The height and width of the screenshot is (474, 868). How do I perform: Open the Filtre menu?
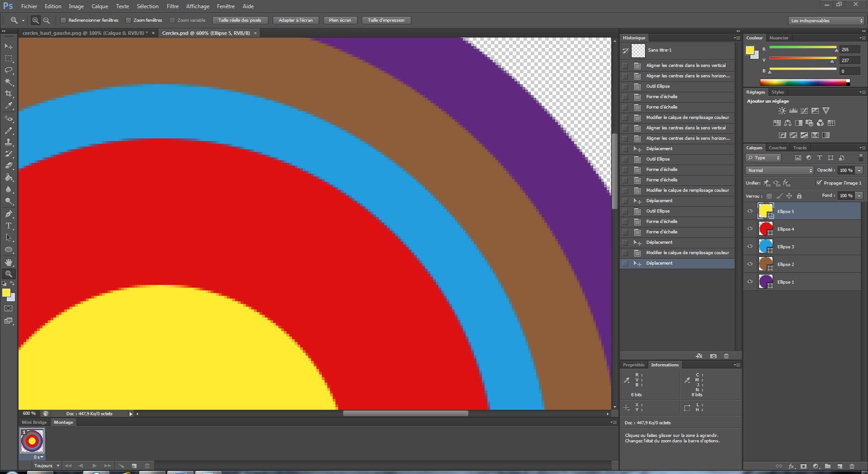(172, 6)
